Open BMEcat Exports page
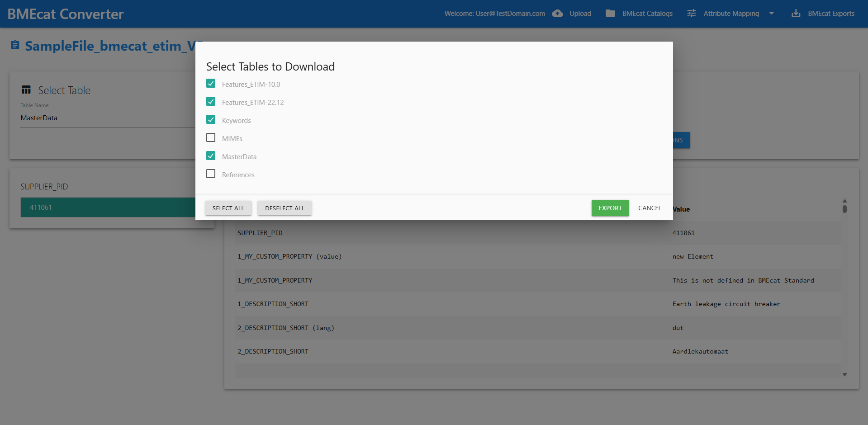Image resolution: width=868 pixels, height=425 pixels. point(831,14)
